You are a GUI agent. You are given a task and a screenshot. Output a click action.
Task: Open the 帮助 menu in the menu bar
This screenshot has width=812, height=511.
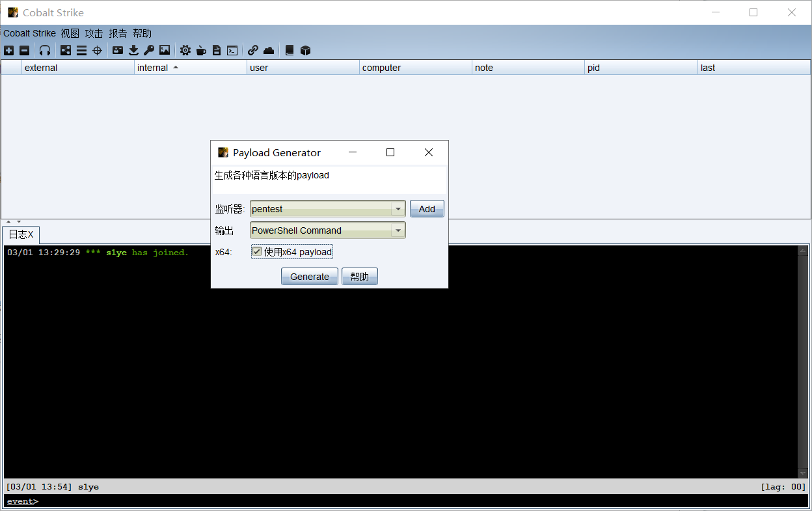tap(142, 33)
